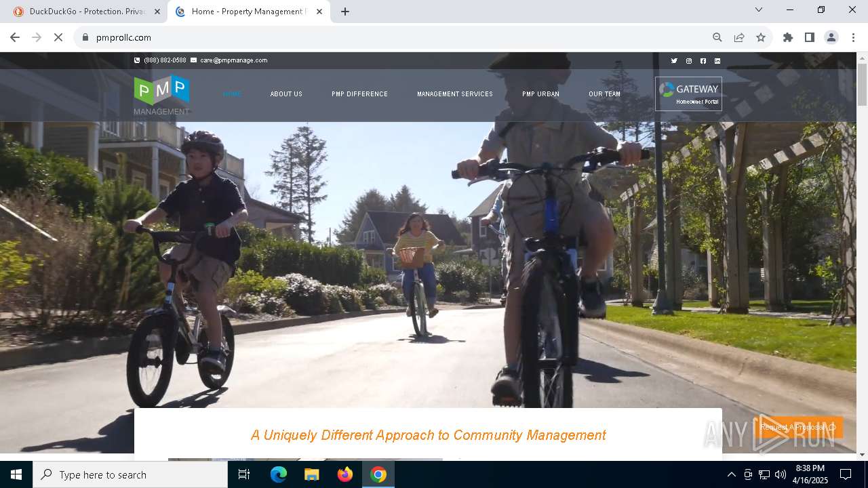Open ABOUT US menu item
Image resolution: width=868 pixels, height=488 pixels.
pyautogui.click(x=286, y=94)
